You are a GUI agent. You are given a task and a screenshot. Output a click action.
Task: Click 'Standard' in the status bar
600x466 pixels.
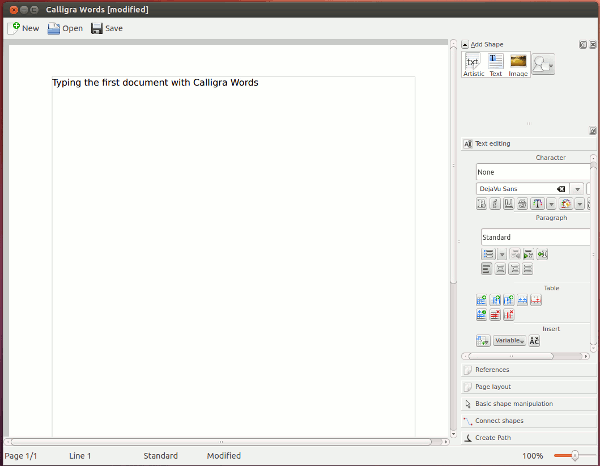click(x=161, y=456)
